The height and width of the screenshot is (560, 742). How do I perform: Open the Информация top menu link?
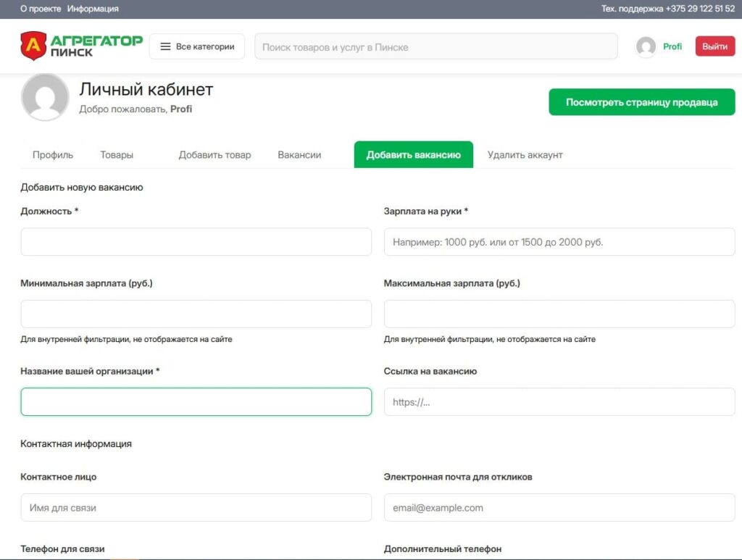[x=93, y=9]
